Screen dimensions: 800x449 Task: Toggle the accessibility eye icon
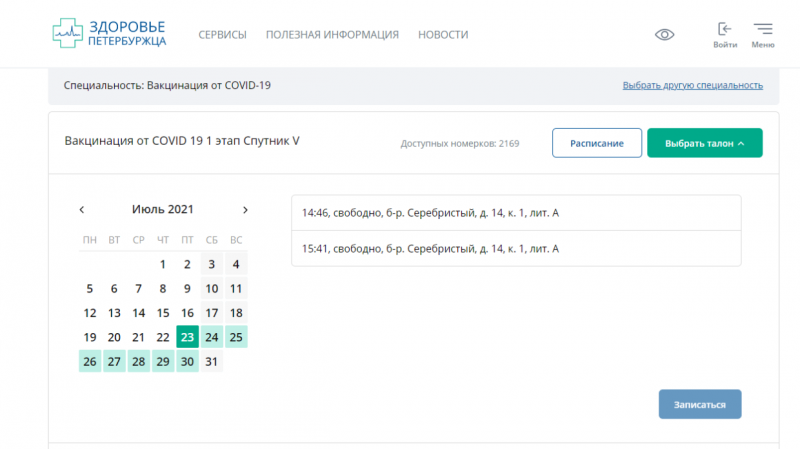tap(664, 34)
